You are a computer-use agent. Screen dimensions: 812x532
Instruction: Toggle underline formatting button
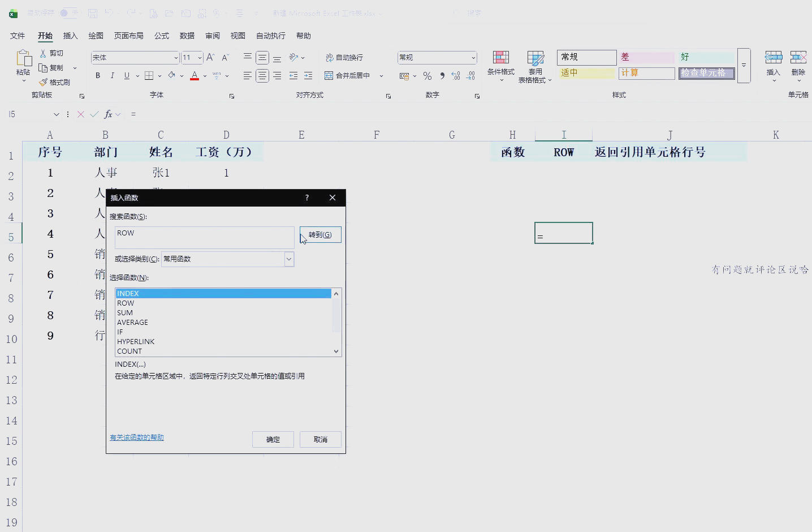click(127, 75)
